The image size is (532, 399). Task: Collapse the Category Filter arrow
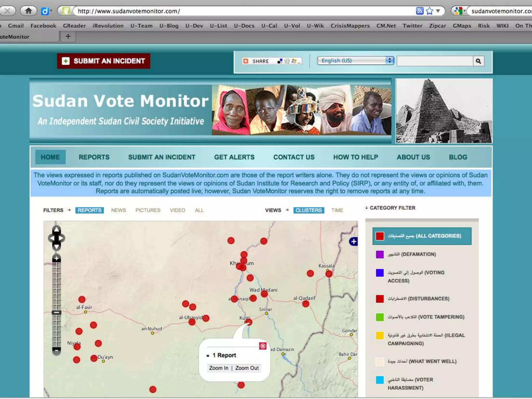pyautogui.click(x=366, y=208)
